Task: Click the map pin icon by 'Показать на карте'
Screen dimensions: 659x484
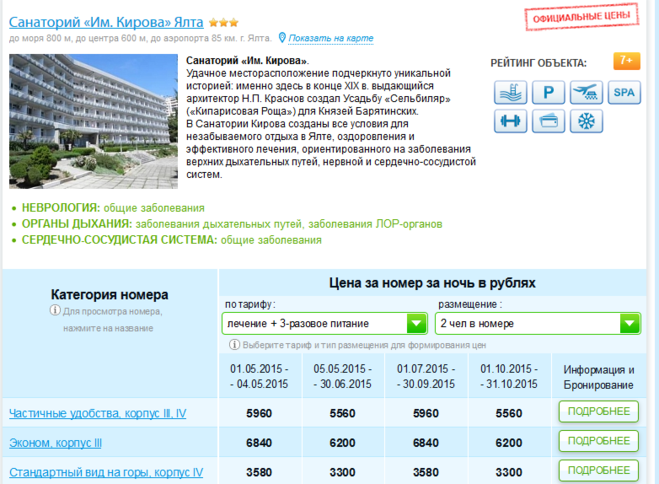Action: [x=282, y=38]
